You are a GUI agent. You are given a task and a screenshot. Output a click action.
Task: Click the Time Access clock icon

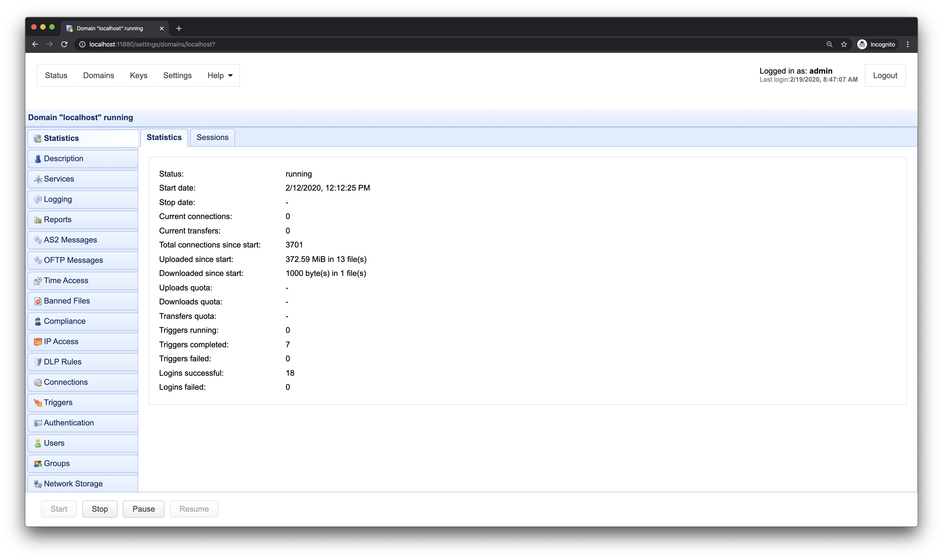[x=38, y=281]
